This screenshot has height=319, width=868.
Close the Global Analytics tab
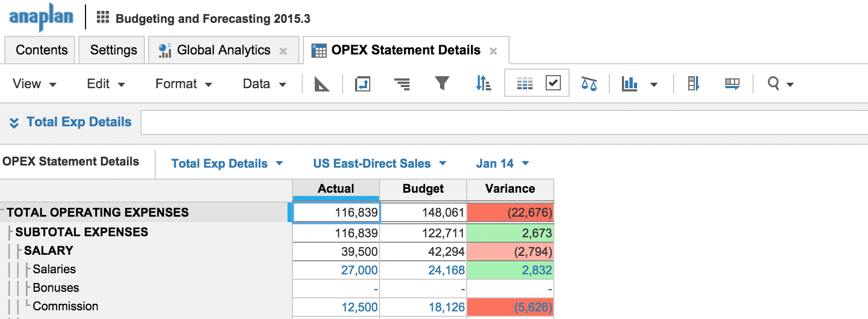click(x=283, y=51)
